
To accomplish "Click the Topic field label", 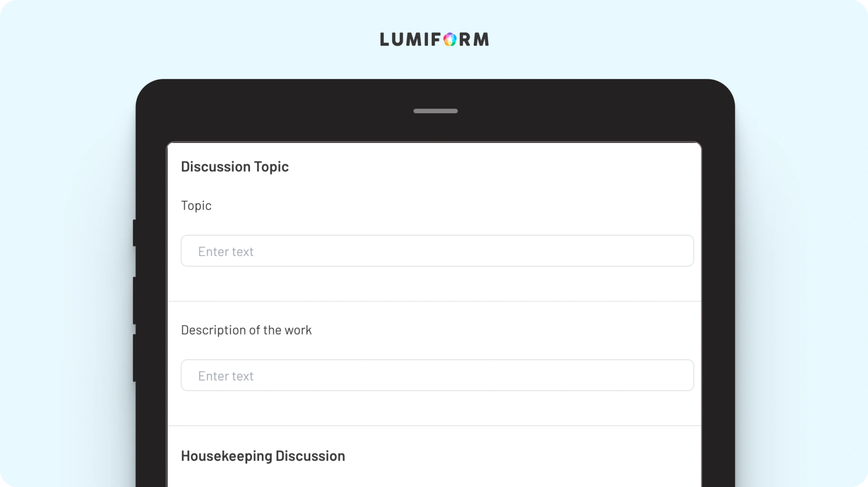I will tap(196, 205).
